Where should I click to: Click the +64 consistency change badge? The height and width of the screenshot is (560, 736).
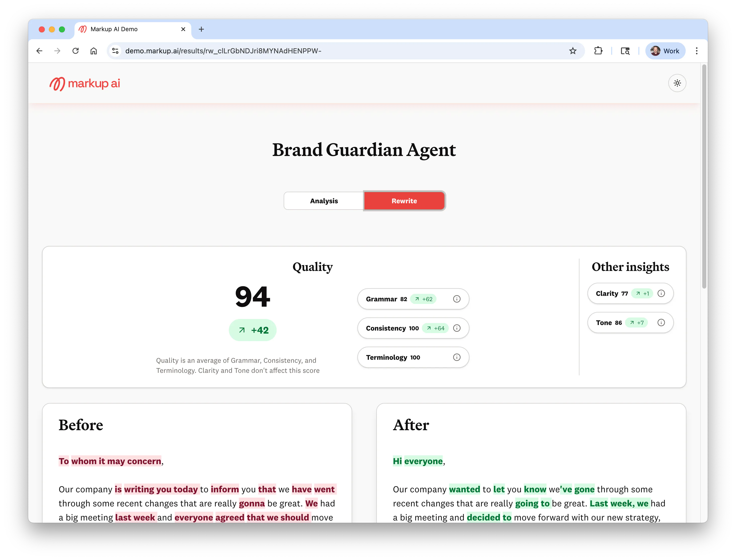(435, 328)
